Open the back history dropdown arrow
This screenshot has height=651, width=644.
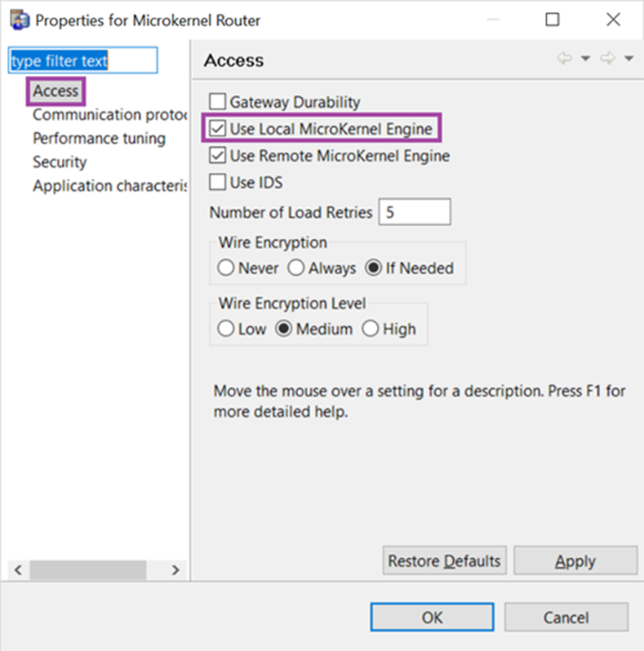[585, 59]
